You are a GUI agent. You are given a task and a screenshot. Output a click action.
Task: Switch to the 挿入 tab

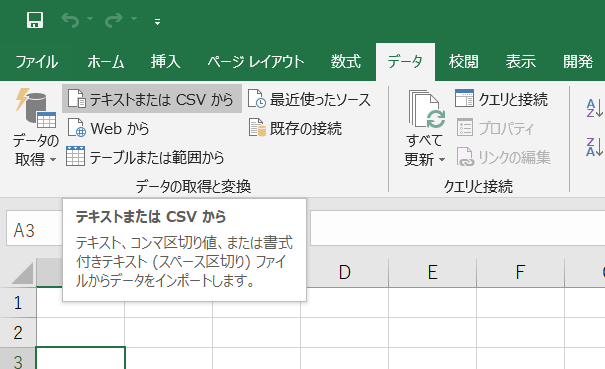pyautogui.click(x=166, y=62)
